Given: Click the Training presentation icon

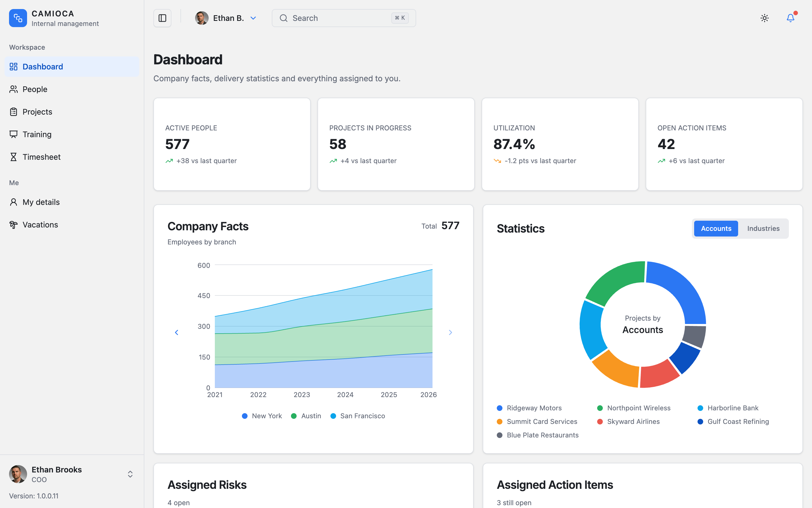Looking at the screenshot, I should pos(14,134).
